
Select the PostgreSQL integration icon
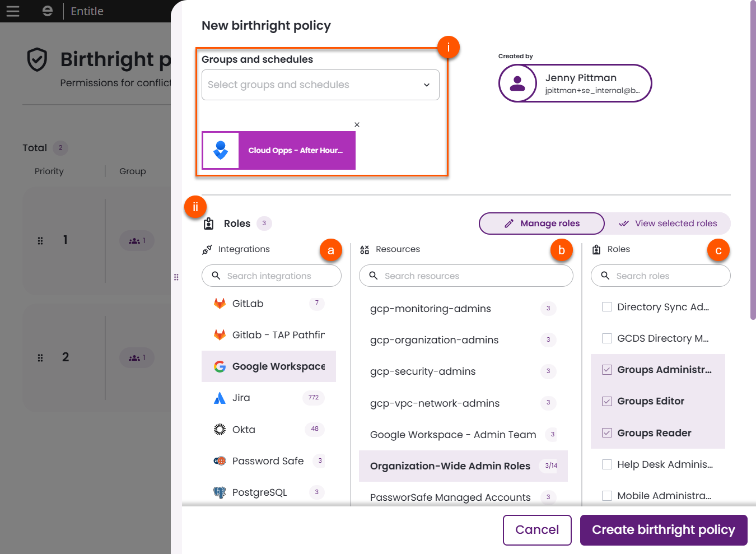click(x=220, y=492)
